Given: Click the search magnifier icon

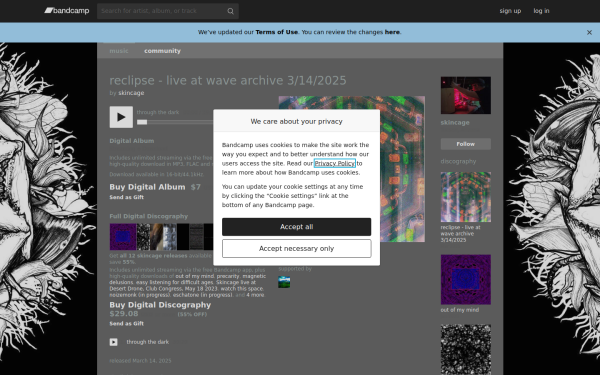Looking at the screenshot, I should click(230, 11).
